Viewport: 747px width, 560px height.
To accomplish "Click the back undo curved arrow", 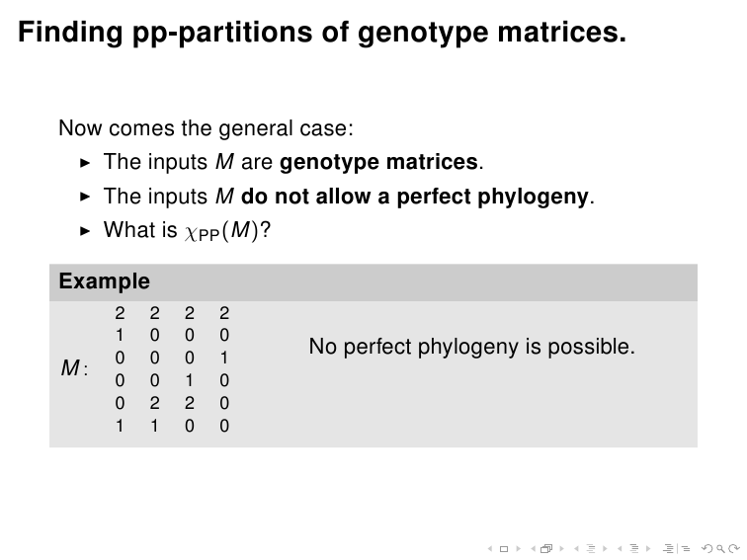I will (707, 548).
